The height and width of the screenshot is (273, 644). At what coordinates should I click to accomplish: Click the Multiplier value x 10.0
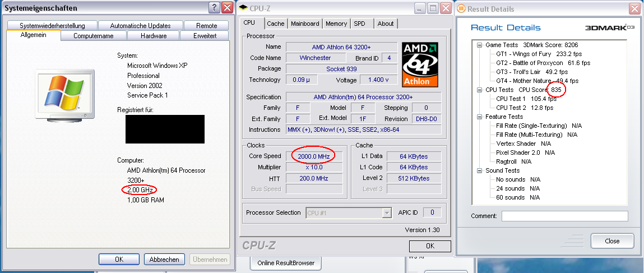314,167
